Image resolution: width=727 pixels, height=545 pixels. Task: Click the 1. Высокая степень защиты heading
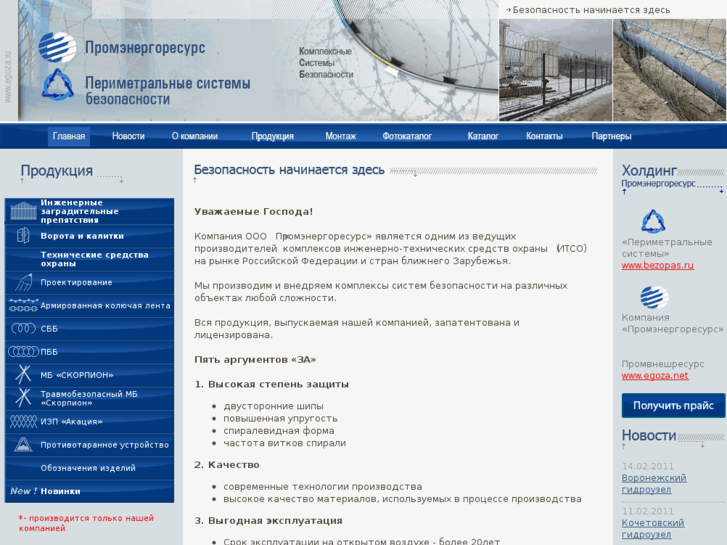point(272,384)
